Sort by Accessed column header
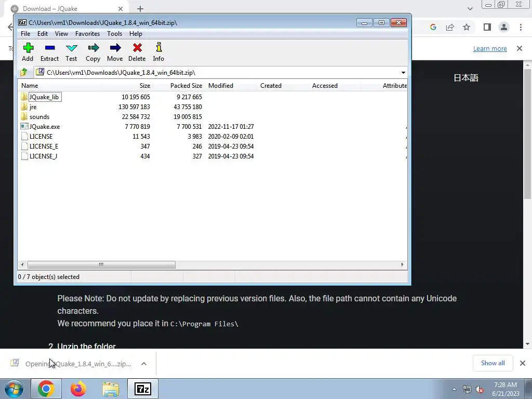The height and width of the screenshot is (399, 532). [x=335, y=86]
